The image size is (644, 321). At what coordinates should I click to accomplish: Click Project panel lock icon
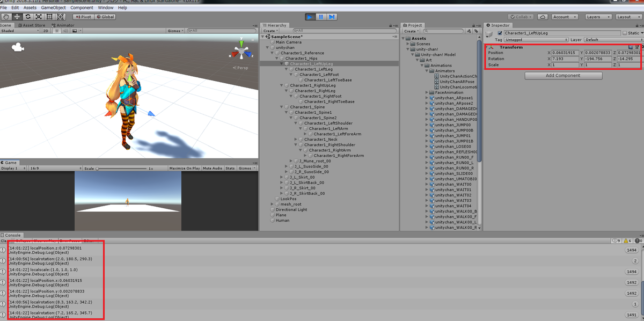point(474,25)
